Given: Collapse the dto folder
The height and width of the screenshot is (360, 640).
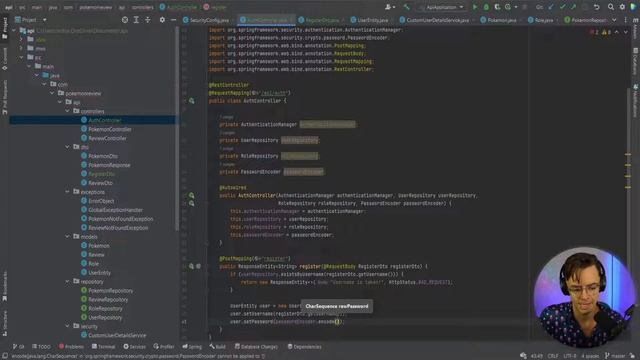Looking at the screenshot, I should point(67,147).
